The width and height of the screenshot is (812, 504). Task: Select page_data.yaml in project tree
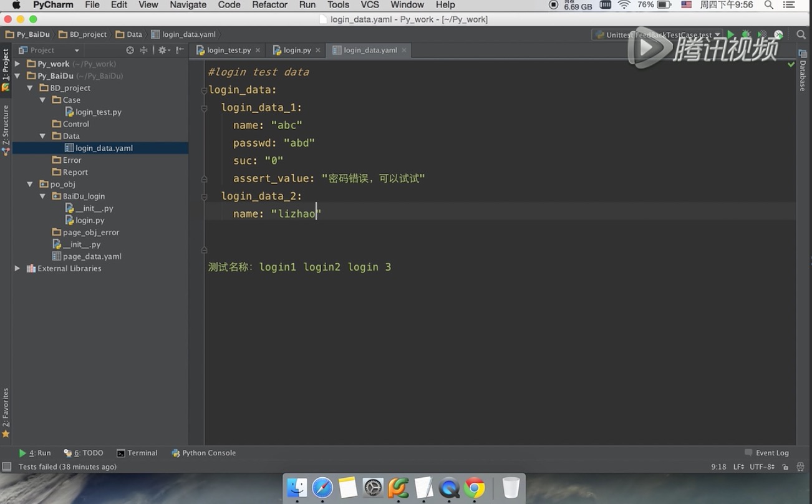coord(92,256)
